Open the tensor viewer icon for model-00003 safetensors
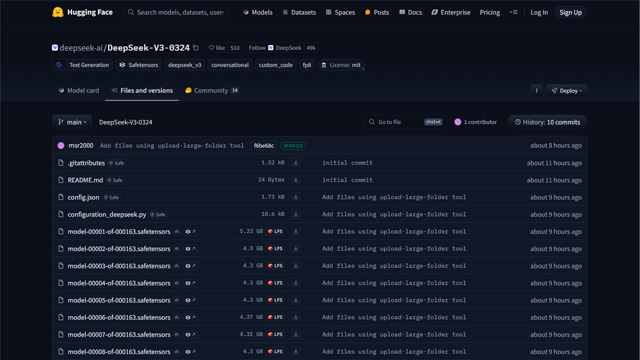 pos(190,266)
